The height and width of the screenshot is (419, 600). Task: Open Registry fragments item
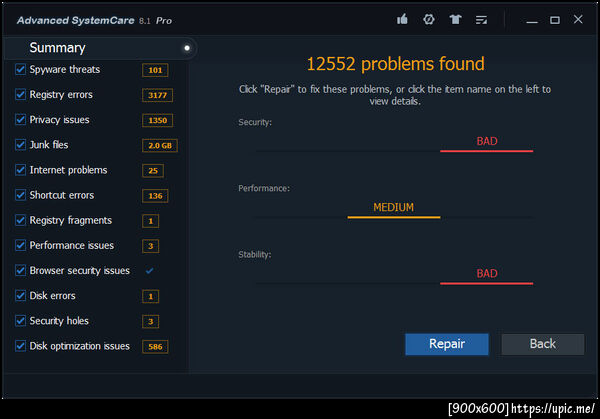click(x=71, y=220)
